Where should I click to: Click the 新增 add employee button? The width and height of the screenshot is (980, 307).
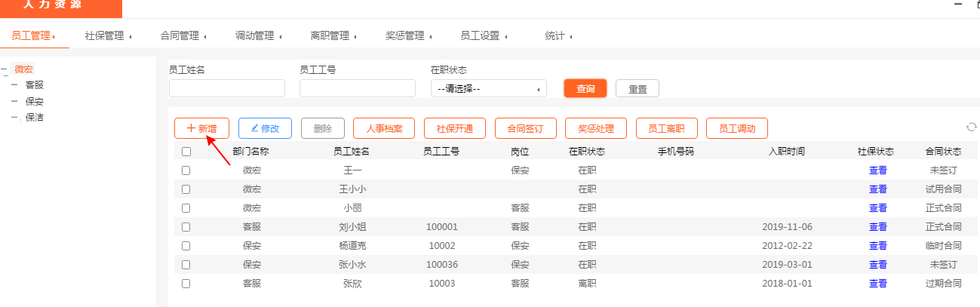201,128
